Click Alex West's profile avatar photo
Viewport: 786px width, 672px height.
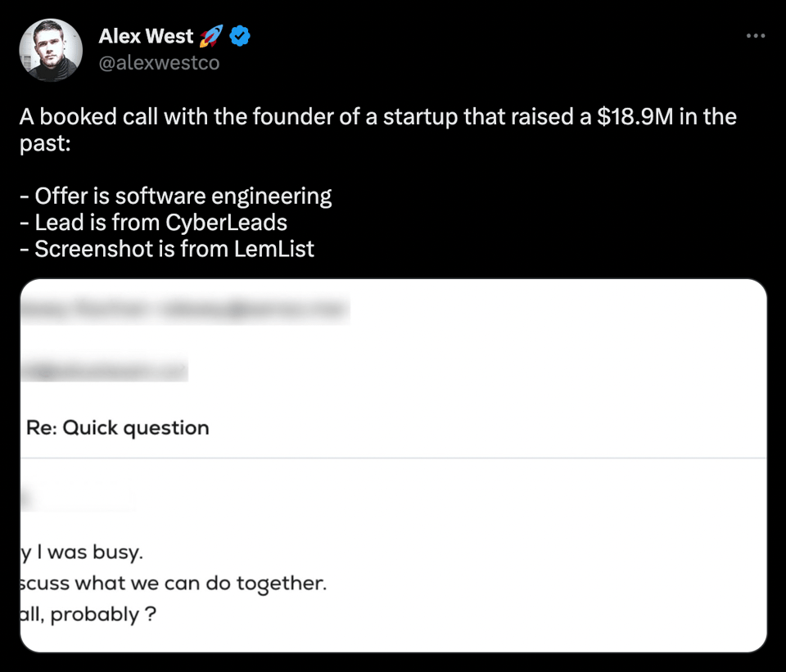coord(50,50)
